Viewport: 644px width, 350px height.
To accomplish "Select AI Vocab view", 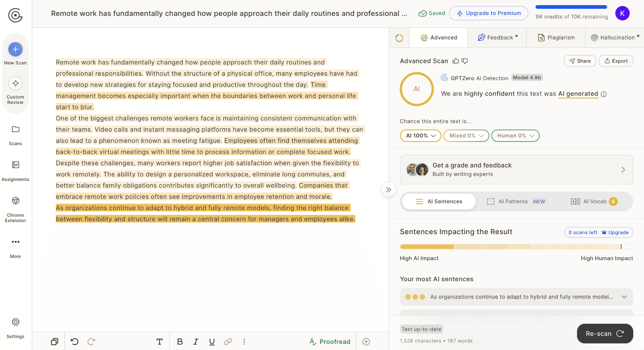I will pos(594,201).
